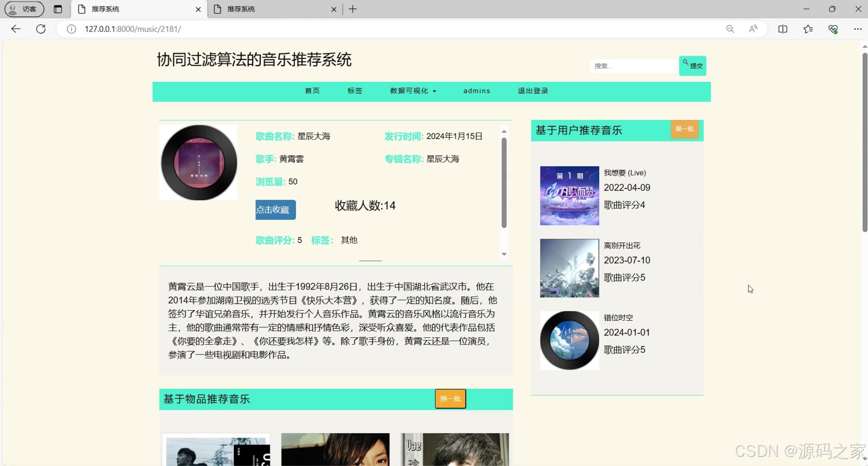Open split screen view icon
868x466 pixels.
[x=782, y=29]
